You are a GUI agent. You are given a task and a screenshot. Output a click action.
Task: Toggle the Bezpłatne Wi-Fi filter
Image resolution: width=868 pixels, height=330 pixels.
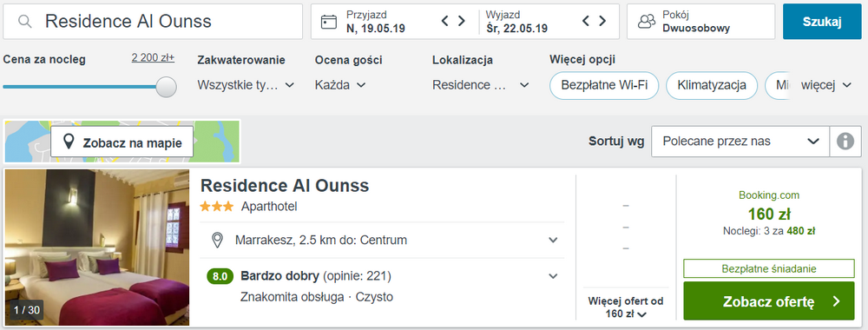(604, 85)
